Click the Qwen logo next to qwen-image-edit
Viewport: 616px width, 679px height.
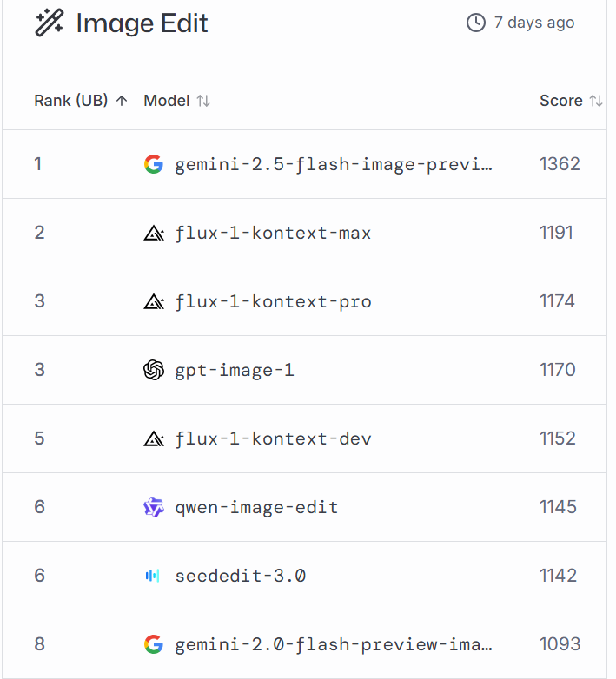point(154,507)
